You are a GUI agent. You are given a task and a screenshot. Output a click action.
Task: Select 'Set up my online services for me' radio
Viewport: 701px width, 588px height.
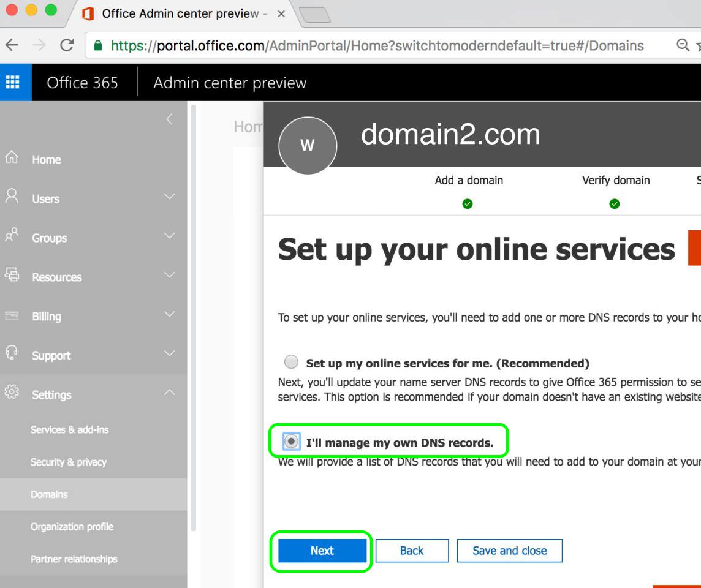pos(291,361)
